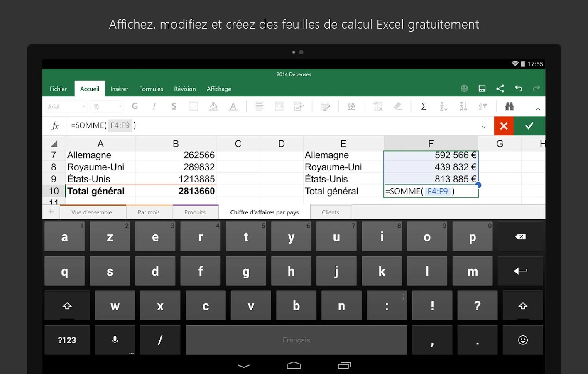Switch keyboard to ?123 symbols
This screenshot has height=374, width=588.
67,340
